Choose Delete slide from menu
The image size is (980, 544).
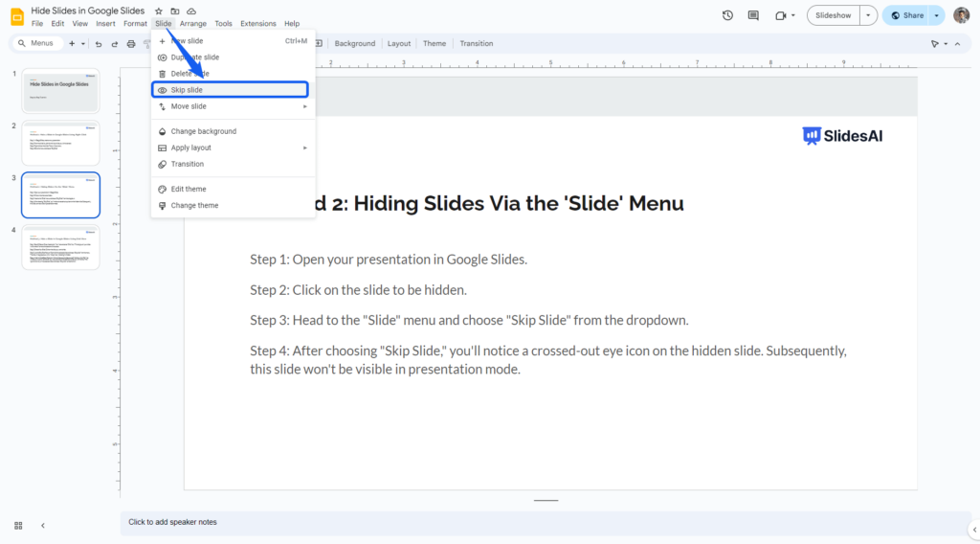233,74
